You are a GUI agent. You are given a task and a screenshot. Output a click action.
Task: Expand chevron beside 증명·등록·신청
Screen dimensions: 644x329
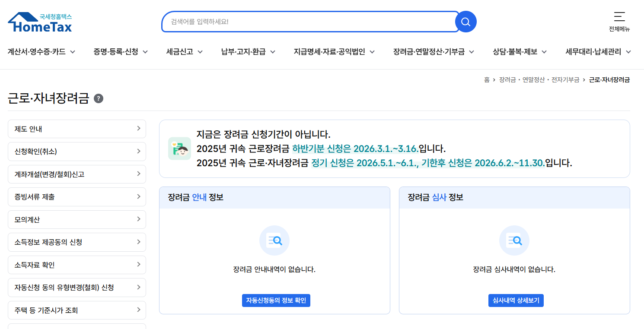click(145, 52)
